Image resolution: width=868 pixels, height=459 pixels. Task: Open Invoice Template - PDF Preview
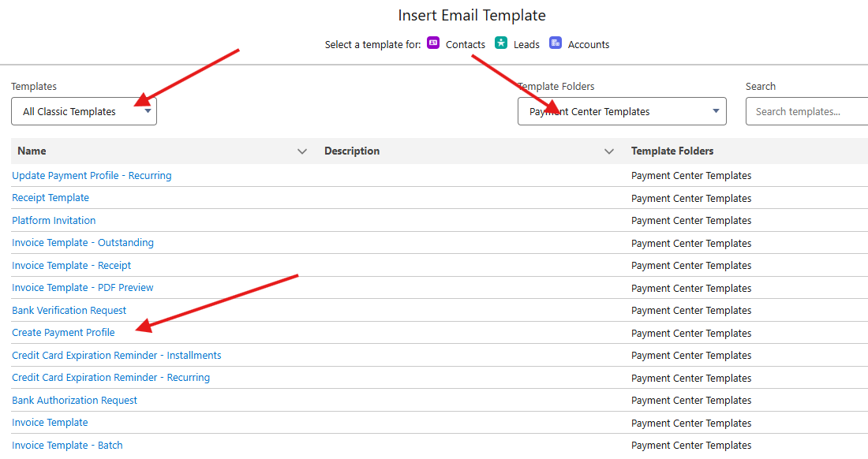[83, 288]
